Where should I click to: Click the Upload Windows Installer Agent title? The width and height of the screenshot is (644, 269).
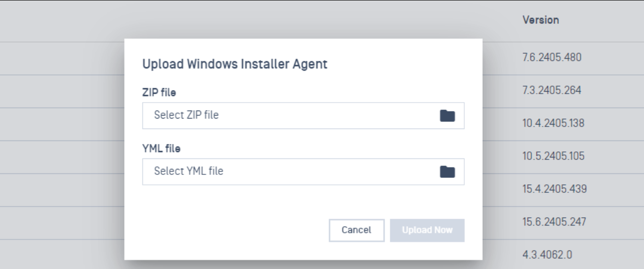(x=235, y=64)
